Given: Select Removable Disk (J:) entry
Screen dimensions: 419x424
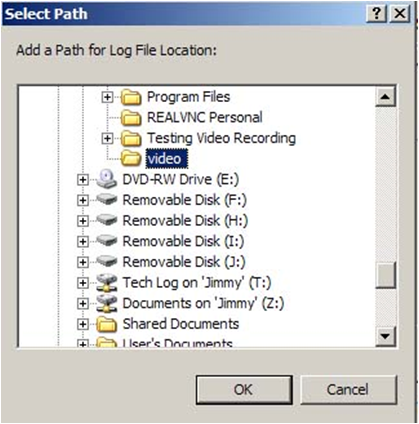Looking at the screenshot, I should [x=184, y=262].
